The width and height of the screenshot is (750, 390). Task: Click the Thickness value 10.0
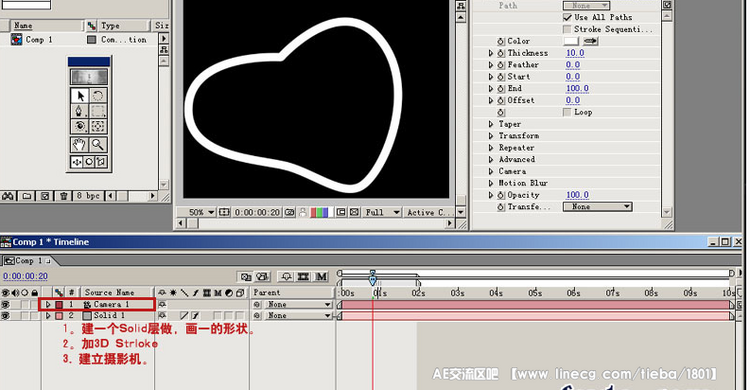pos(575,53)
